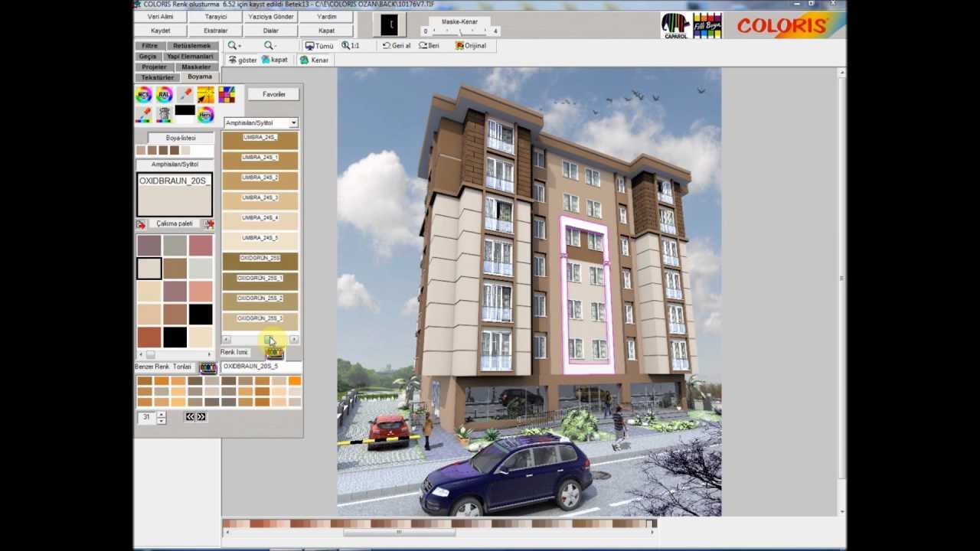Go to next similar tones page
Screen dimensions: 980x551
(201, 417)
